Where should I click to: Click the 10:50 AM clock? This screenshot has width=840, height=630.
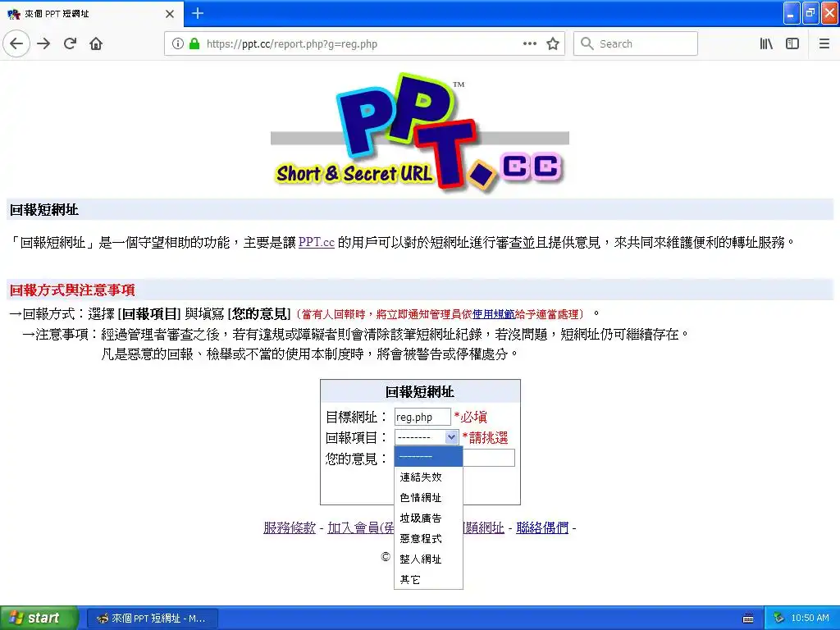(810, 619)
